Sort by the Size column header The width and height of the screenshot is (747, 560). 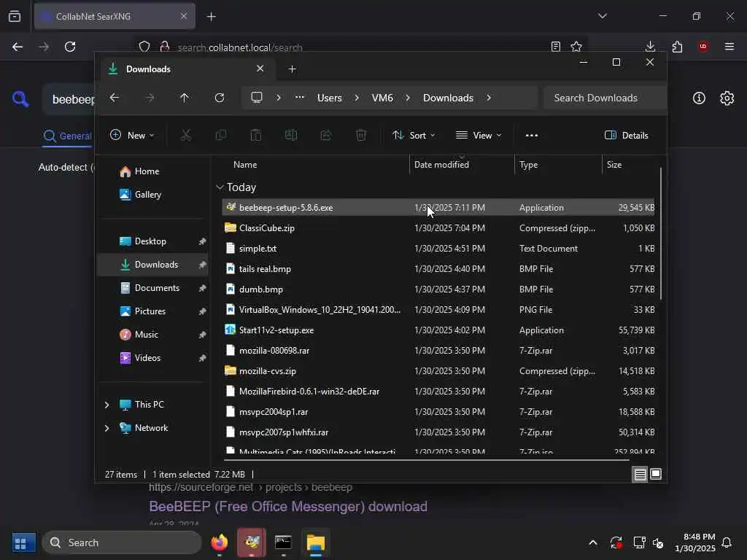click(x=630, y=165)
